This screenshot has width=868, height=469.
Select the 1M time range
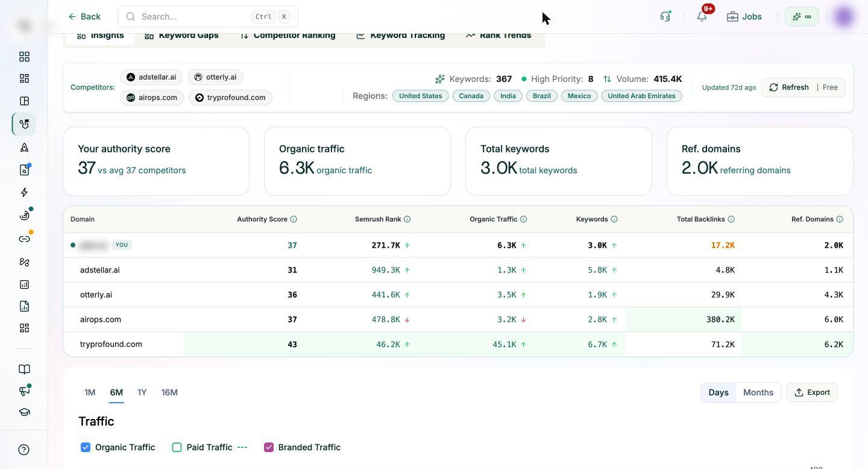coord(90,392)
